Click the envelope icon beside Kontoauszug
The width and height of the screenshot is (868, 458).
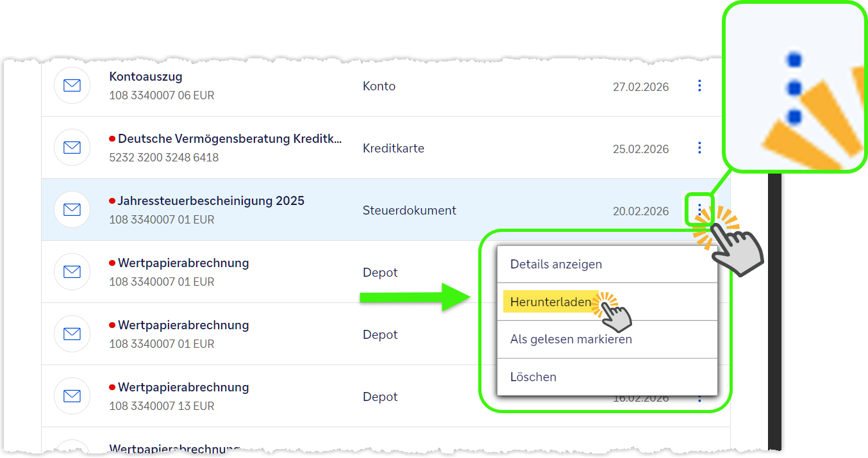(72, 86)
